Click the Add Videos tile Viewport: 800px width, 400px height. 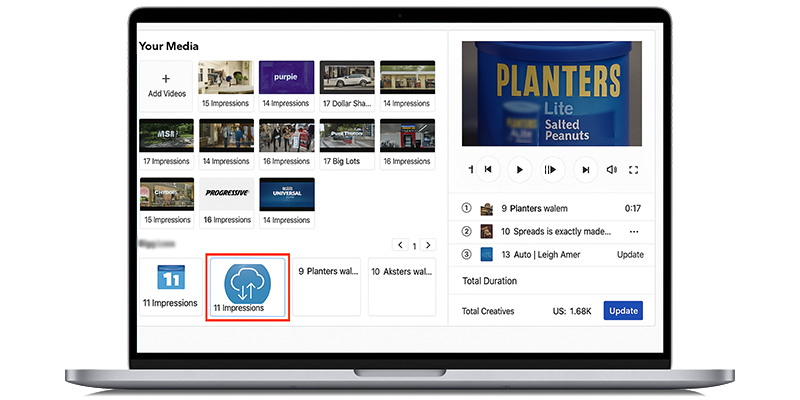coord(166,86)
